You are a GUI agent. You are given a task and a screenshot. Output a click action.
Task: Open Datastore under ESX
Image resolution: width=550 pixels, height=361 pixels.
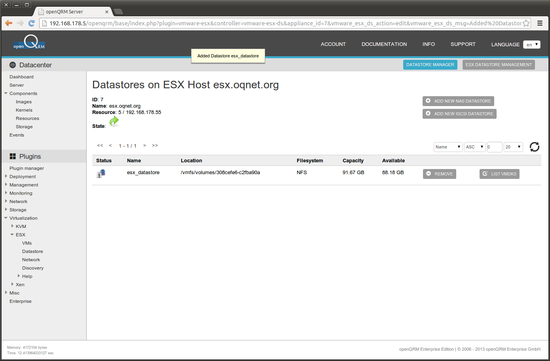tap(32, 252)
